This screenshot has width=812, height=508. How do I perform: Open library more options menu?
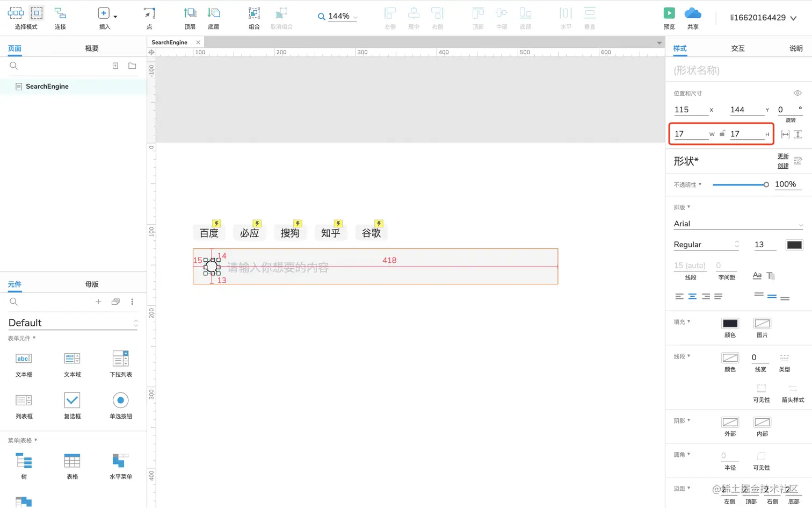tap(132, 302)
